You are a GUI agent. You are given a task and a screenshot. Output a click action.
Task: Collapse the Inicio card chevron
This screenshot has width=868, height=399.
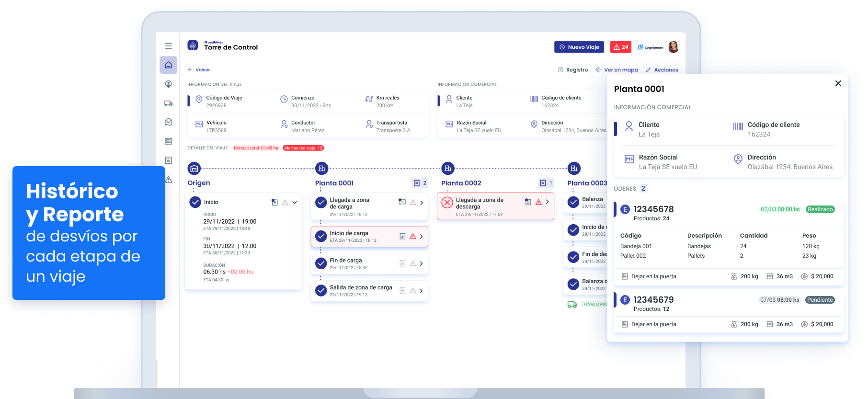point(295,203)
